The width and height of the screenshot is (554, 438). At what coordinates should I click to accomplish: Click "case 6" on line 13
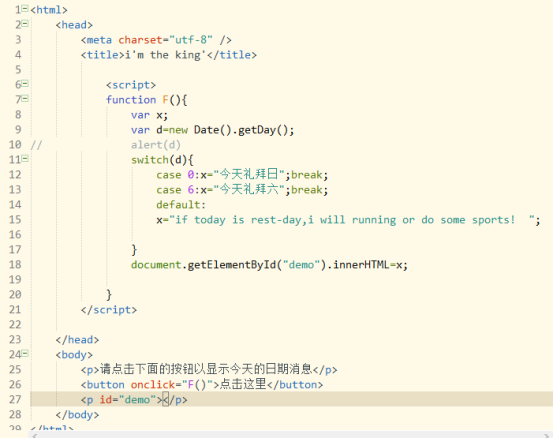[175, 190]
